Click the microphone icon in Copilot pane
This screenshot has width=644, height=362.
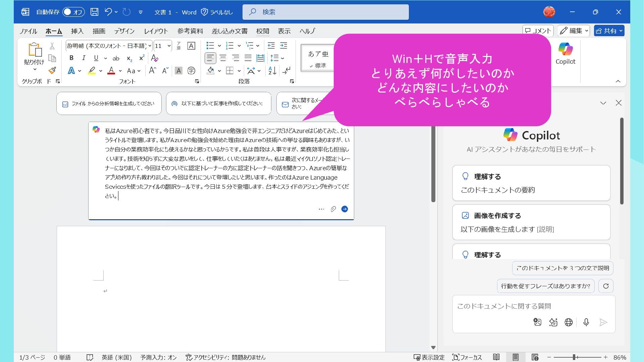click(586, 322)
